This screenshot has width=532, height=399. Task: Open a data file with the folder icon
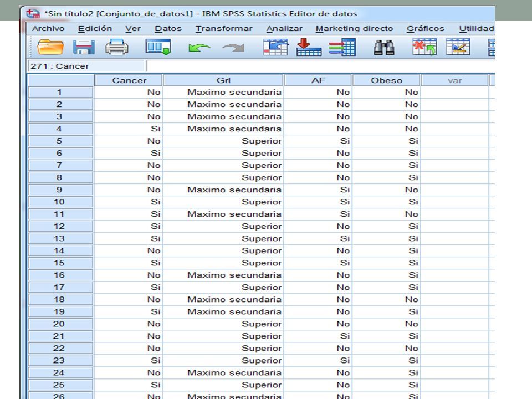(50, 47)
